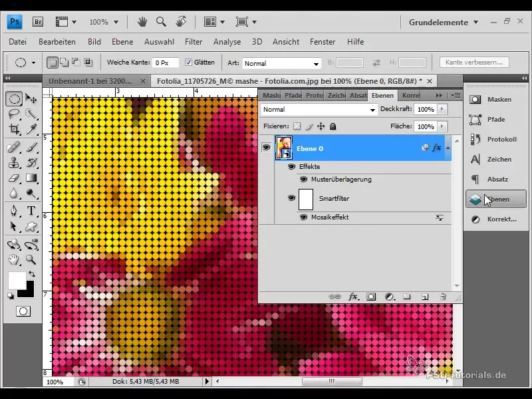Open Layers panel options menu

(456, 96)
